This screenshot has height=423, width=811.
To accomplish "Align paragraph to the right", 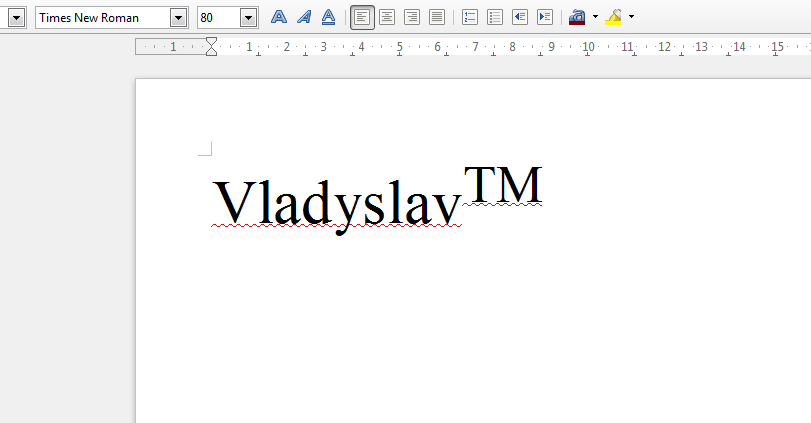I will click(x=411, y=17).
